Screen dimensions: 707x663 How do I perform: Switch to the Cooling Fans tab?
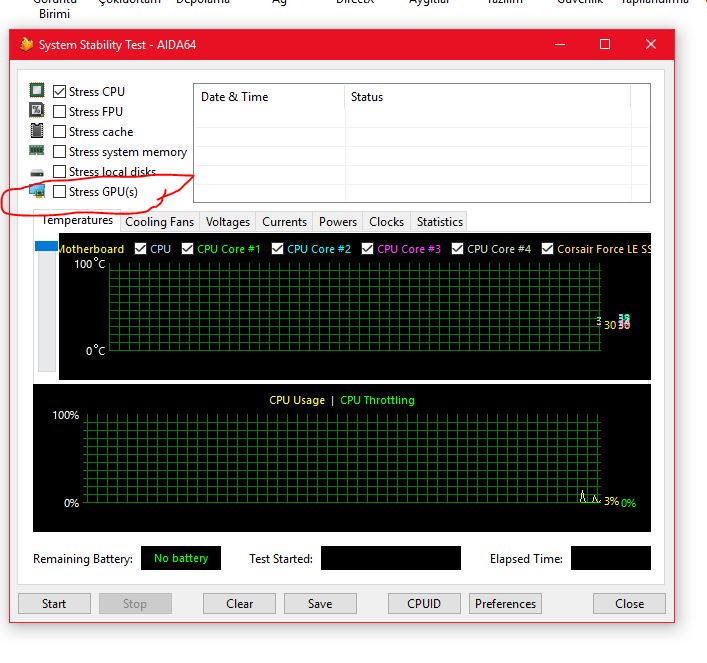[x=160, y=222]
